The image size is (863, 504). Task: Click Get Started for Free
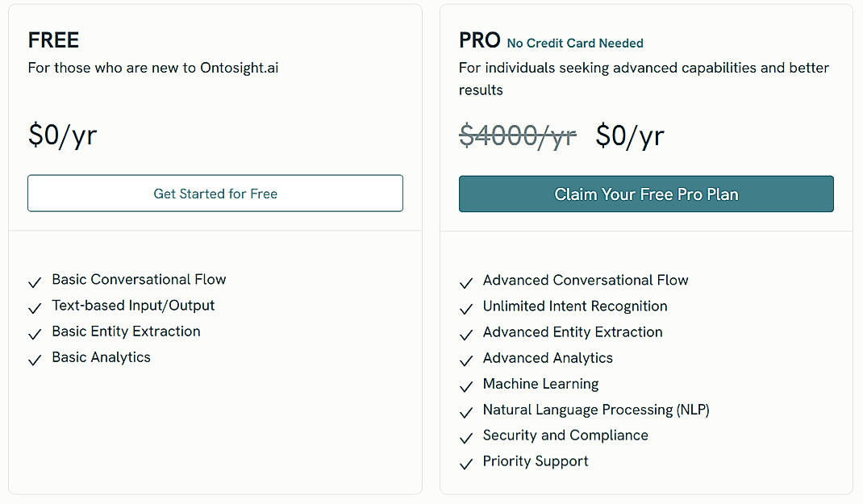[x=215, y=194]
